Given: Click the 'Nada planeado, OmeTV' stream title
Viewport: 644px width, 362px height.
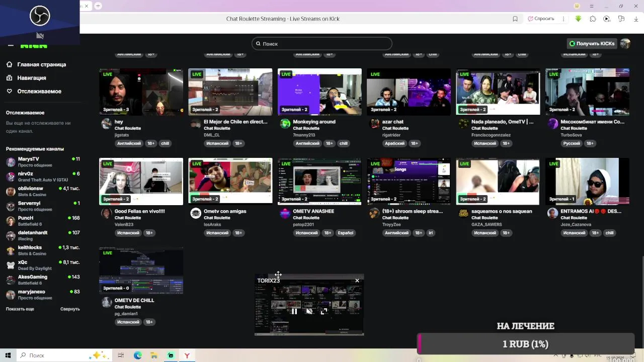Looking at the screenshot, I should (502, 122).
